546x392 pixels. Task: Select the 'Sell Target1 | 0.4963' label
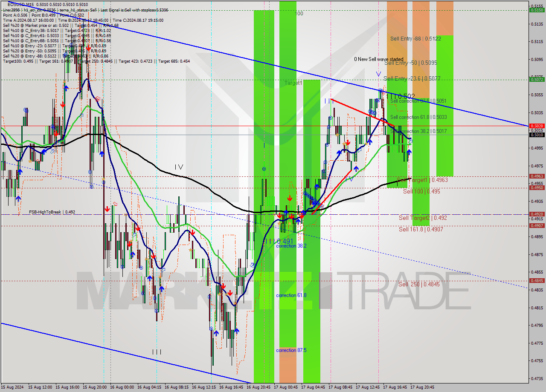point(422,180)
